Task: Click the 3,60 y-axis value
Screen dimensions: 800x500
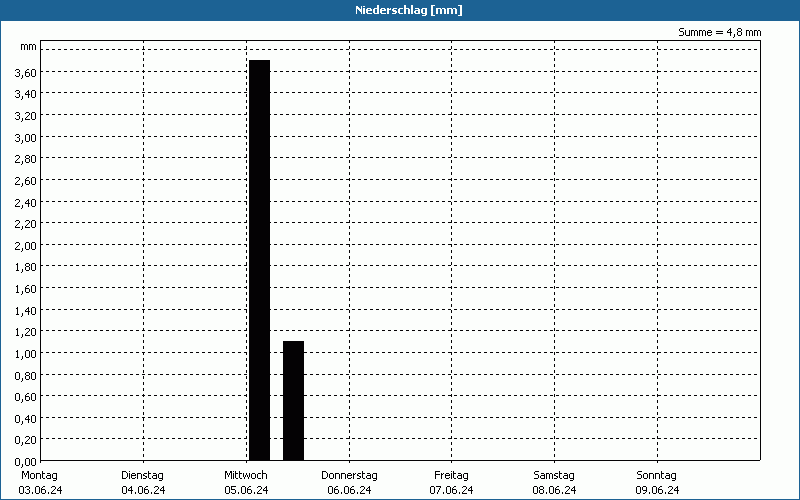Action: 26,73
